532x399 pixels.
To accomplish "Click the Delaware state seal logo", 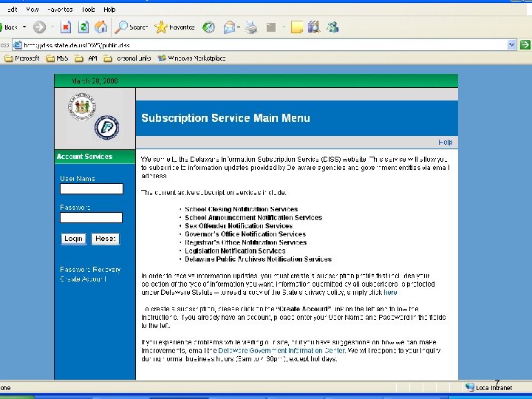I will pos(82,107).
